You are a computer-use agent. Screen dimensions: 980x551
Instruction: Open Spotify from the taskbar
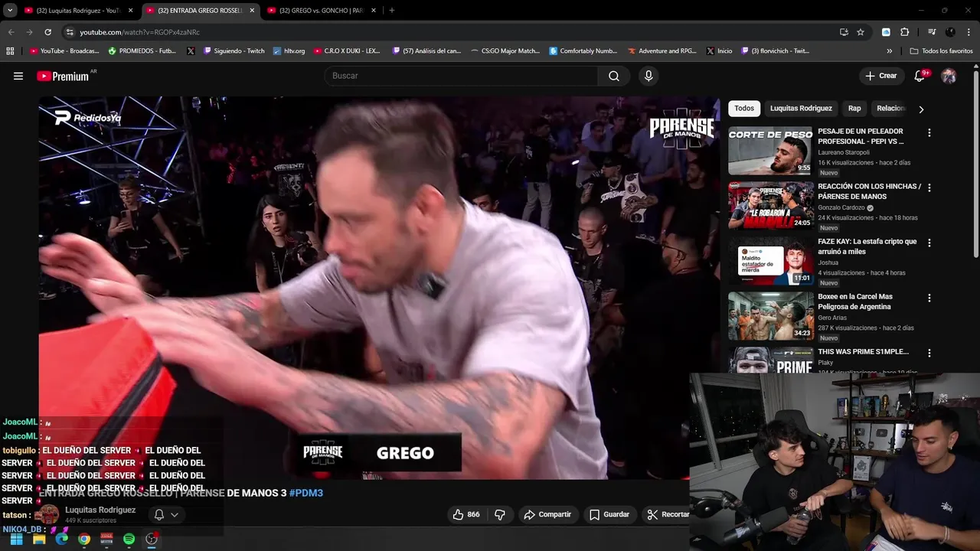point(129,539)
